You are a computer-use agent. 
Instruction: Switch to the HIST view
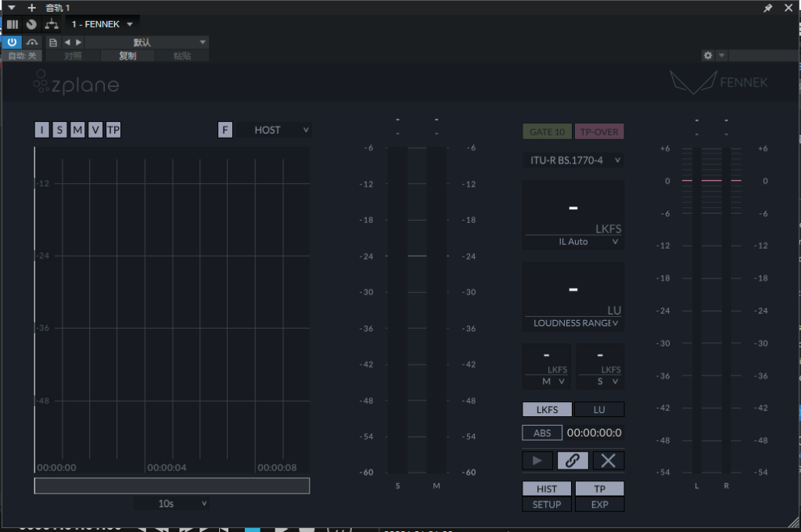click(547, 489)
